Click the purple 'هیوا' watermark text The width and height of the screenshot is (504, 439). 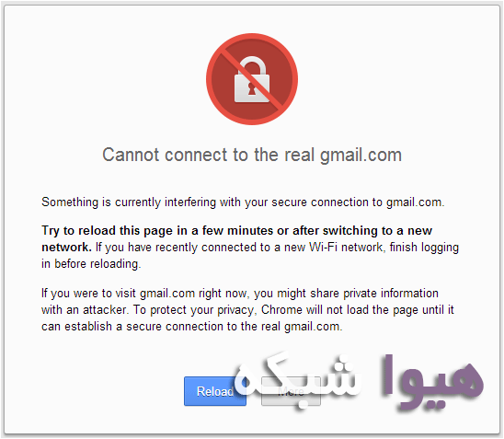(432, 381)
